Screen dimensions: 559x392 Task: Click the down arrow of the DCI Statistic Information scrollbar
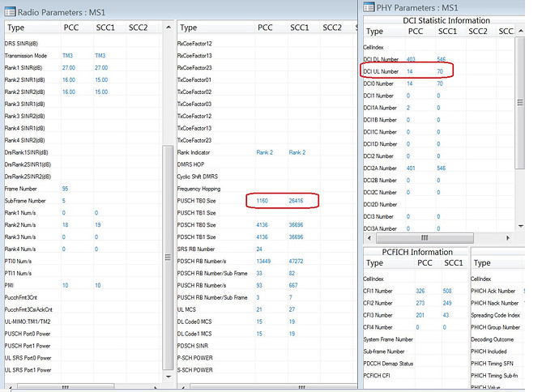(521, 226)
